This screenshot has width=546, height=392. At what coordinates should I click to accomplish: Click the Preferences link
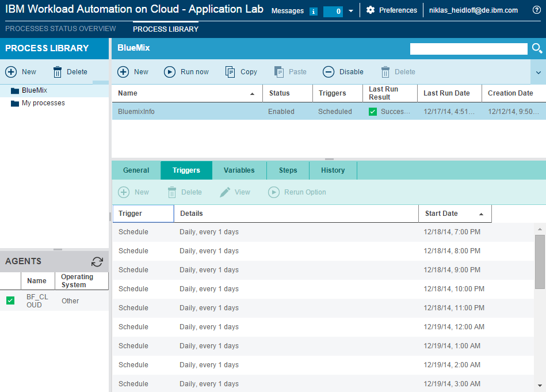point(398,10)
